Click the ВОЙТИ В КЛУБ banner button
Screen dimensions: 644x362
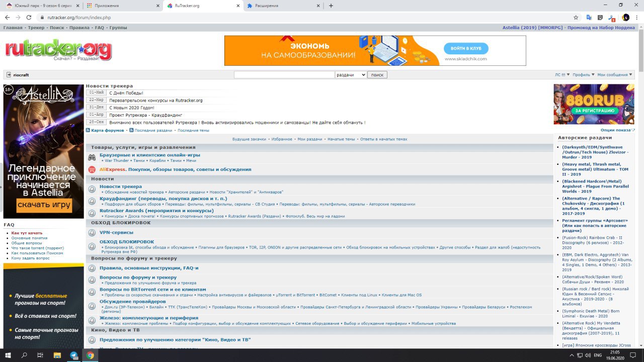[466, 48]
